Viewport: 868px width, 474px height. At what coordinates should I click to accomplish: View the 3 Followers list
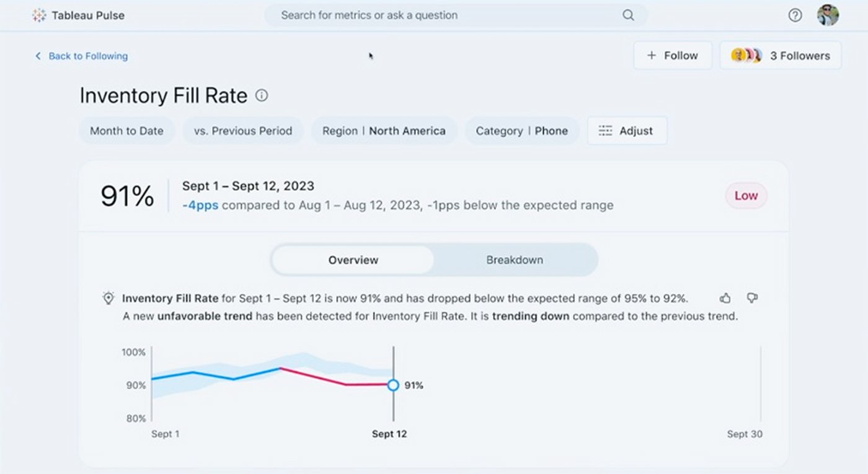(x=780, y=55)
